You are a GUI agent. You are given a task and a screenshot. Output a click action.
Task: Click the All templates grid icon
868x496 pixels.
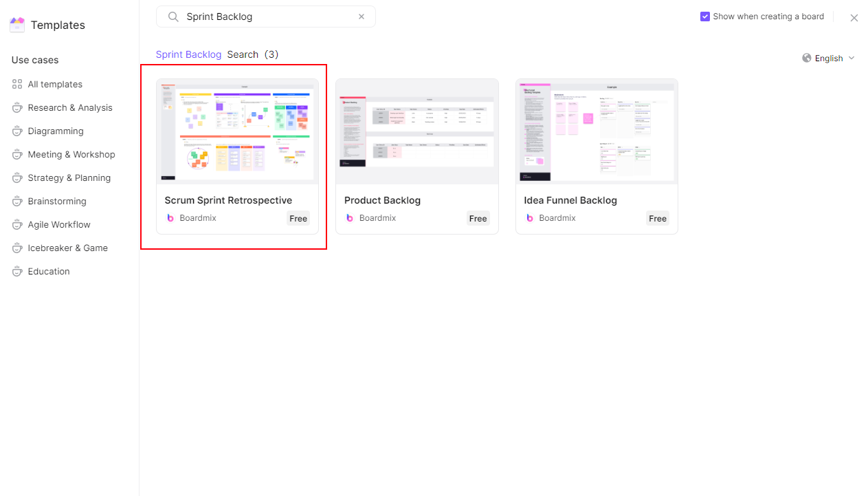[17, 84]
